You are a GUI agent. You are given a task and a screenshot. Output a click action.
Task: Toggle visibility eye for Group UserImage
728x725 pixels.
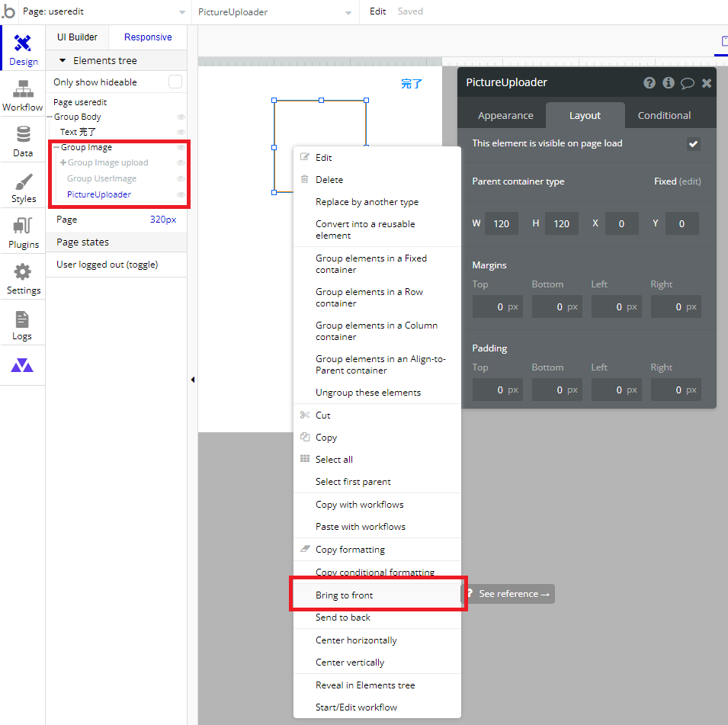pos(181,178)
